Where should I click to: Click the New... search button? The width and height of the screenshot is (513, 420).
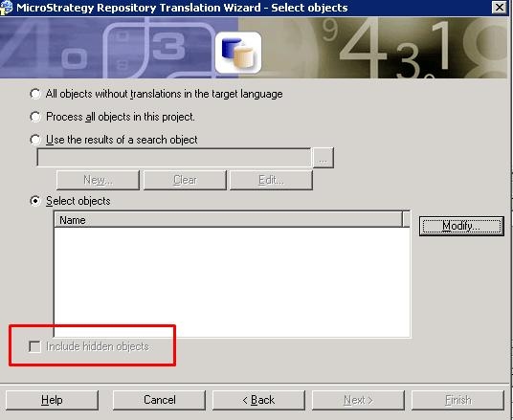click(x=98, y=180)
